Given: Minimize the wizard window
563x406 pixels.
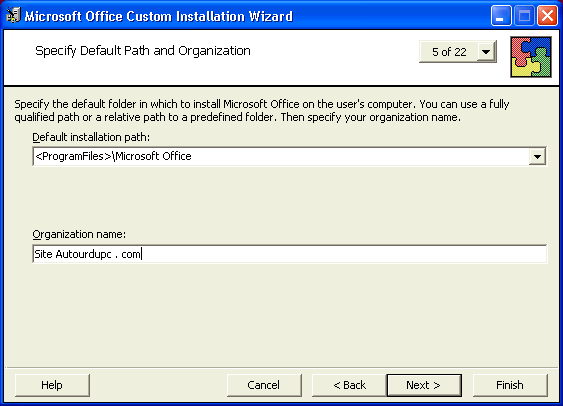Looking at the screenshot, I should pos(501,16).
